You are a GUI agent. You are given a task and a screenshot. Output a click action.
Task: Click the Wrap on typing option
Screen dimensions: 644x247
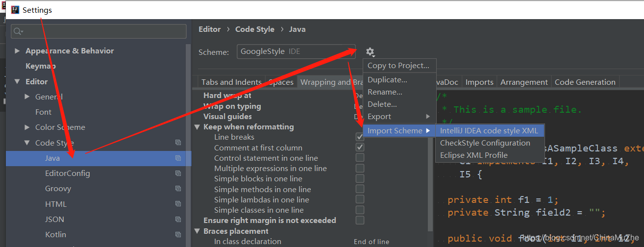(232, 106)
